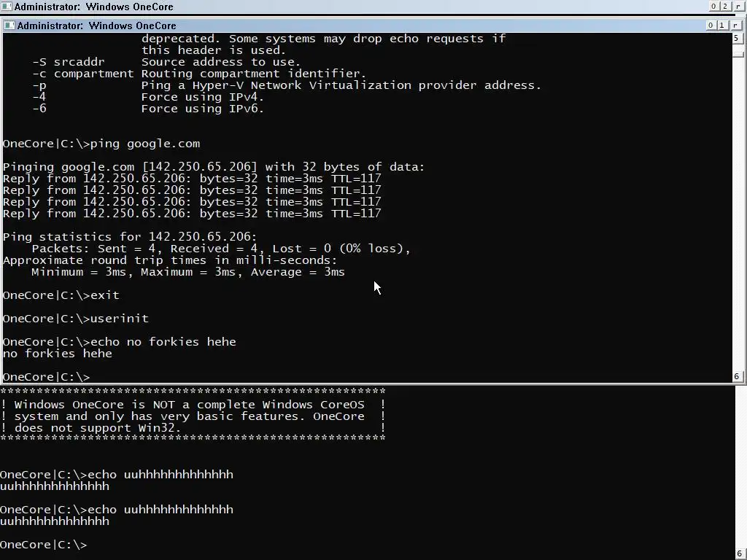Click the 'echo no forkies hehe' command line
The width and height of the screenshot is (747, 560).
pyautogui.click(x=119, y=342)
